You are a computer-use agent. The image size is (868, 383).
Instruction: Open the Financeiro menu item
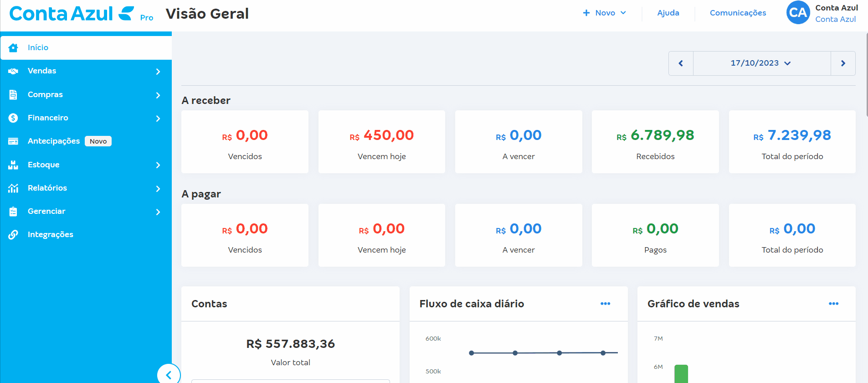[86, 118]
